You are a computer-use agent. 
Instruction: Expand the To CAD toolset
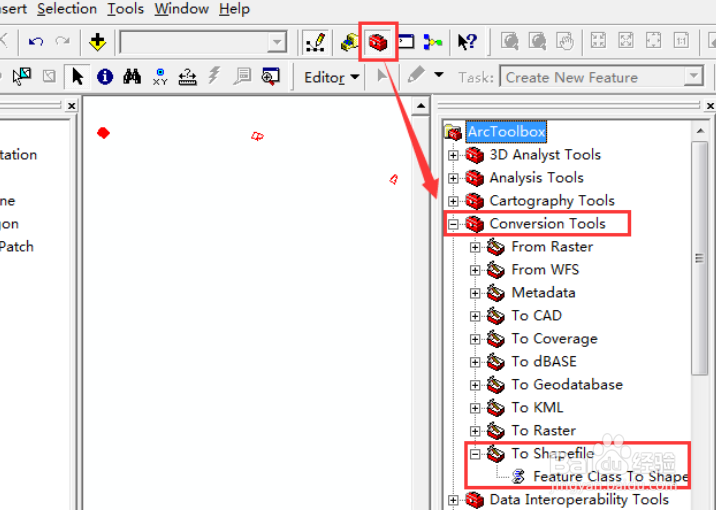point(475,316)
